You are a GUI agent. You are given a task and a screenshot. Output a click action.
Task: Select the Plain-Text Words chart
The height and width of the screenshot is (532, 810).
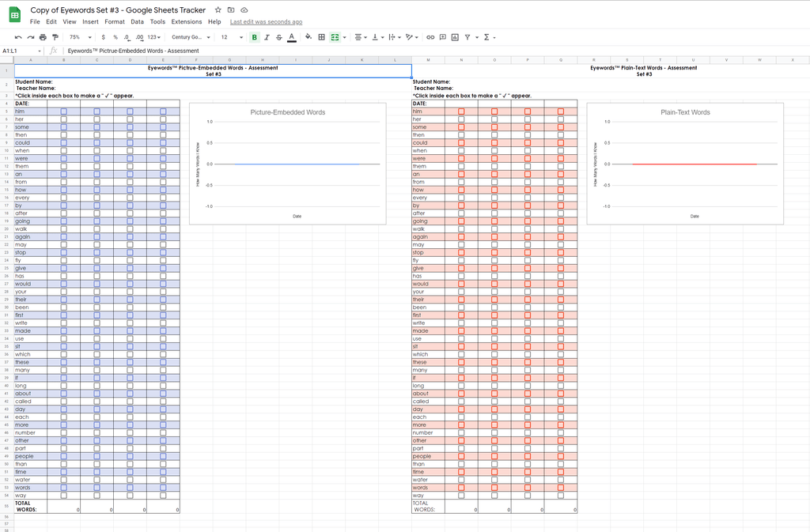pyautogui.click(x=685, y=164)
